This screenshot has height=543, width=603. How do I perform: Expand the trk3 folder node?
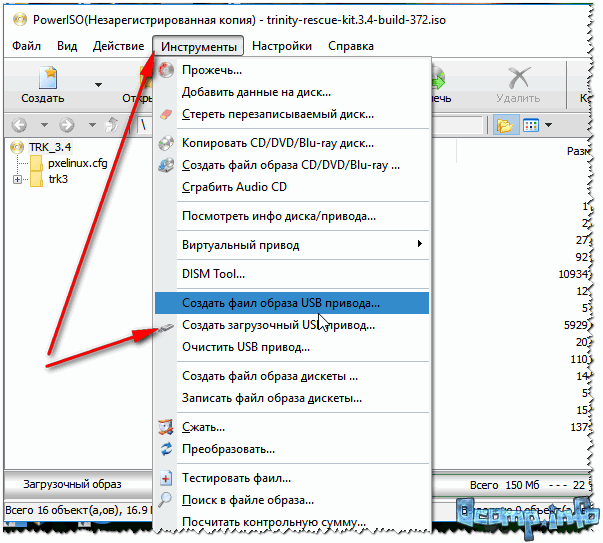coord(17,179)
